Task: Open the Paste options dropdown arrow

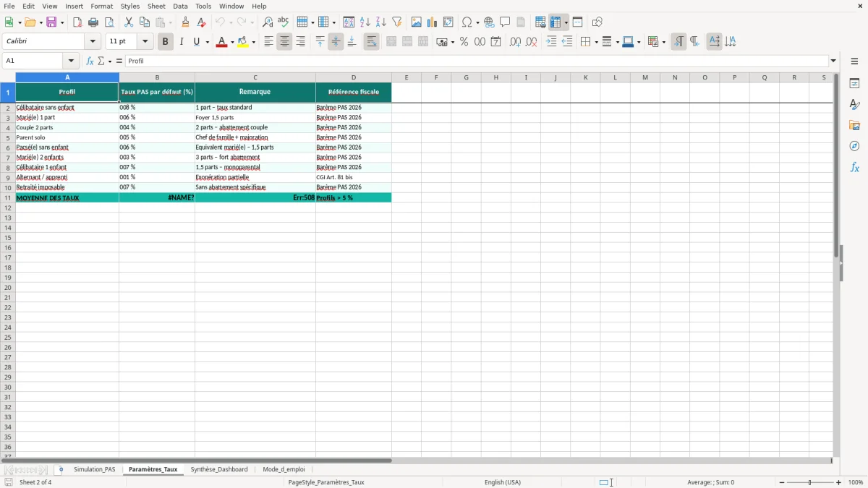Action: (171, 22)
